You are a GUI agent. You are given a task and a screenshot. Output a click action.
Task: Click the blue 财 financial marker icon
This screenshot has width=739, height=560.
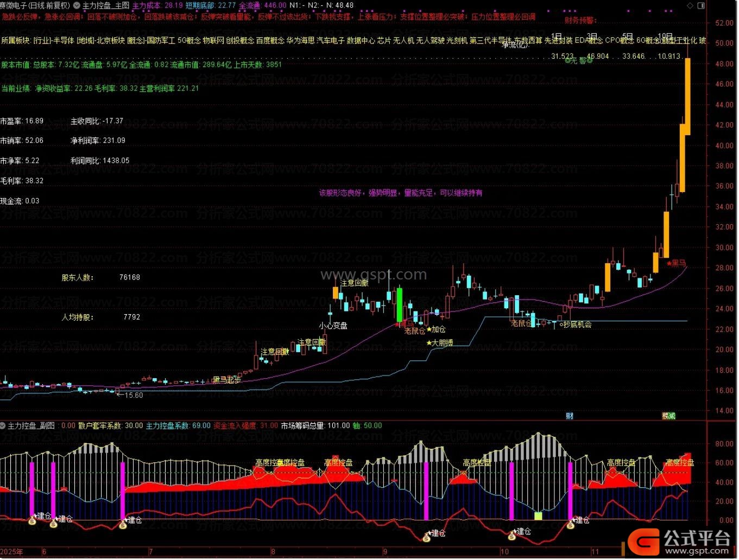coord(570,416)
